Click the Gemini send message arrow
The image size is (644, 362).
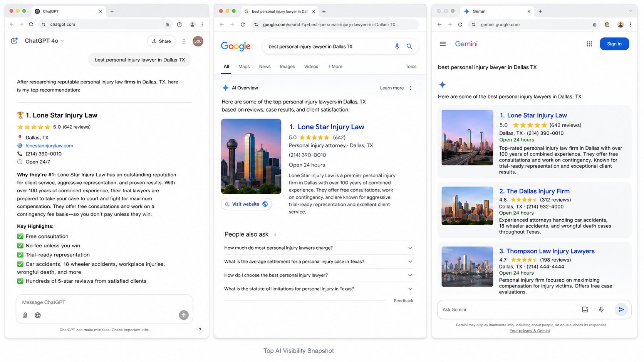[621, 310]
